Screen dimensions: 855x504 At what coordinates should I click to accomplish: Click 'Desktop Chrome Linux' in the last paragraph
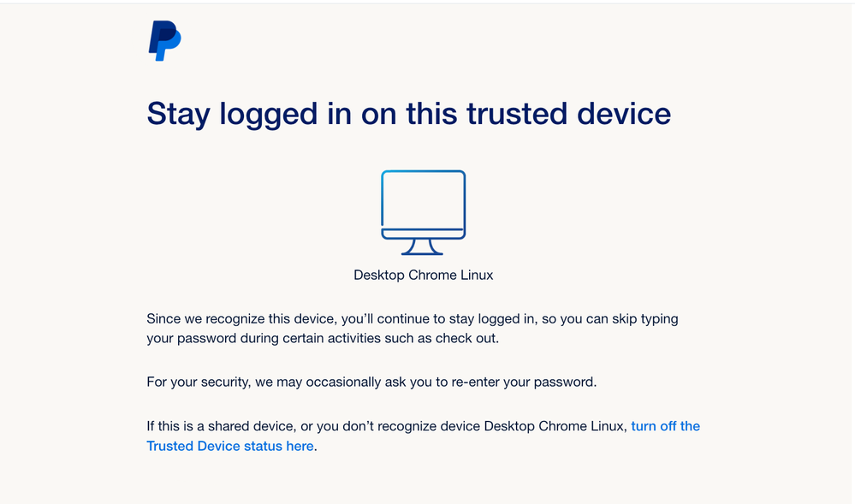pos(554,426)
